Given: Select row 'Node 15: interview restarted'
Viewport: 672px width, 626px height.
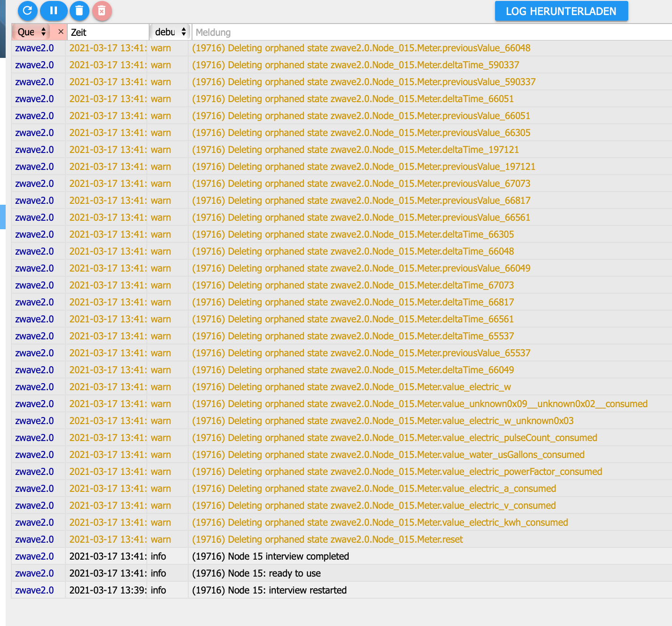Looking at the screenshot, I should (342, 590).
